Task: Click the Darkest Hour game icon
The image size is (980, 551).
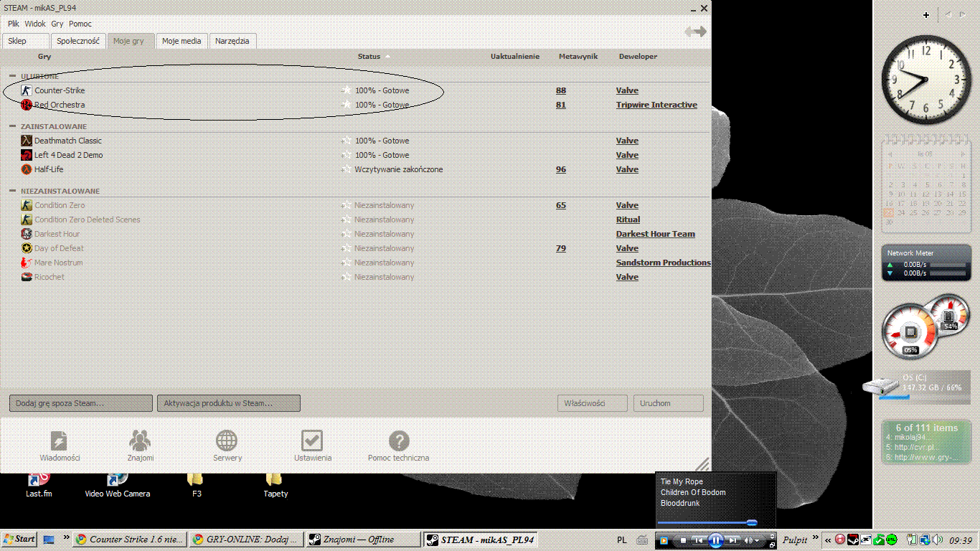Action: coord(27,234)
